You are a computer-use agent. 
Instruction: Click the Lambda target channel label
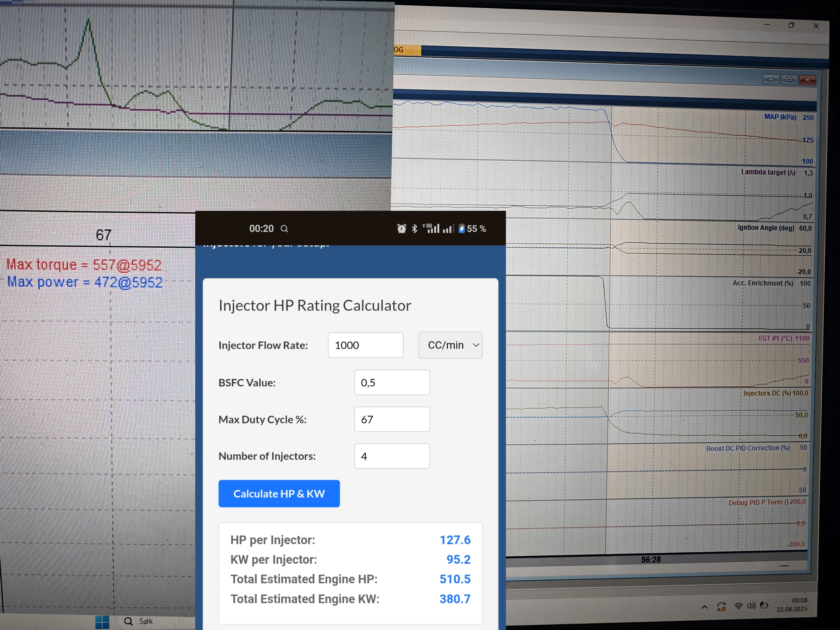(x=768, y=172)
